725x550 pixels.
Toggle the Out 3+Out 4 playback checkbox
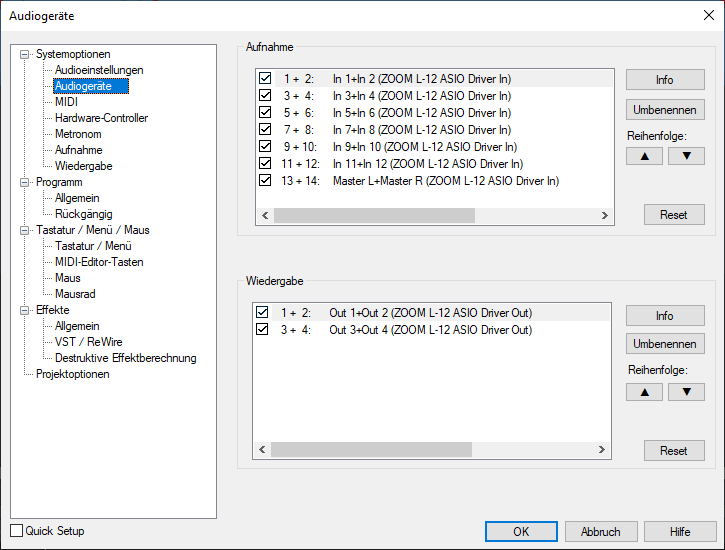coord(262,330)
